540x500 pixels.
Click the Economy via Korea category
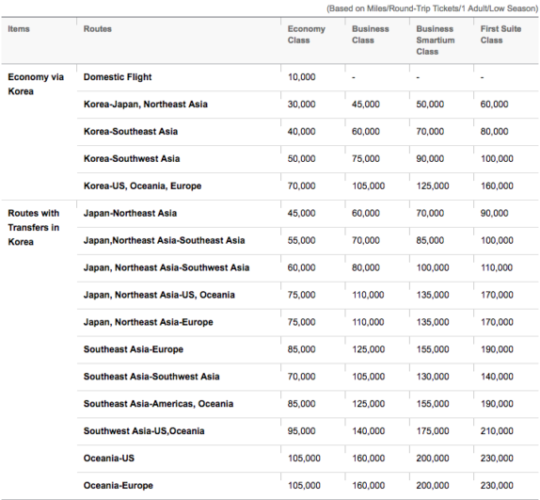point(35,84)
